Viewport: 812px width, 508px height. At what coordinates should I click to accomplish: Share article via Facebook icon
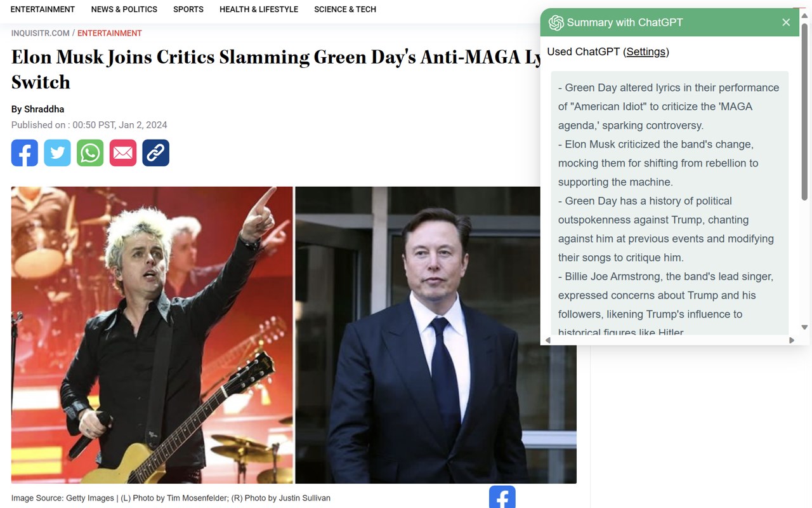25,153
